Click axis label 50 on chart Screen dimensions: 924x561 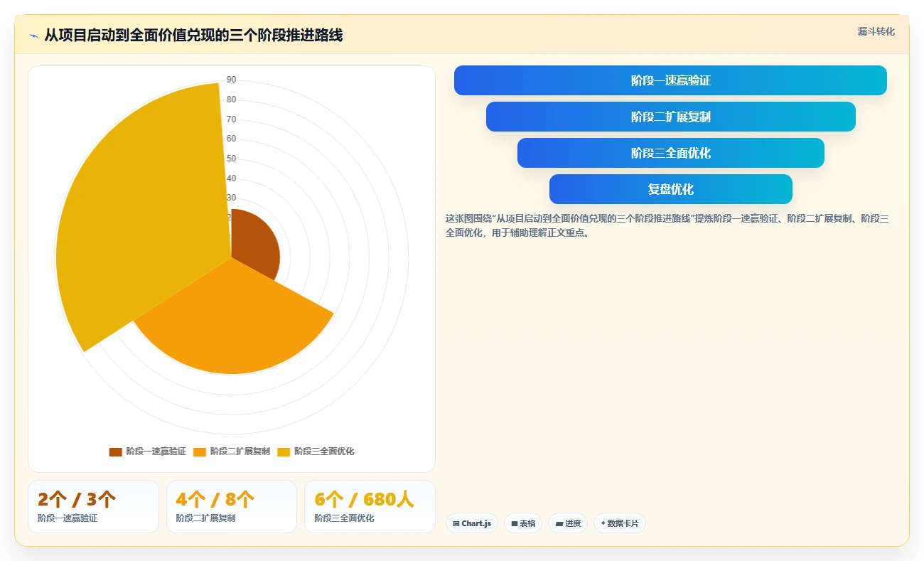coord(231,159)
